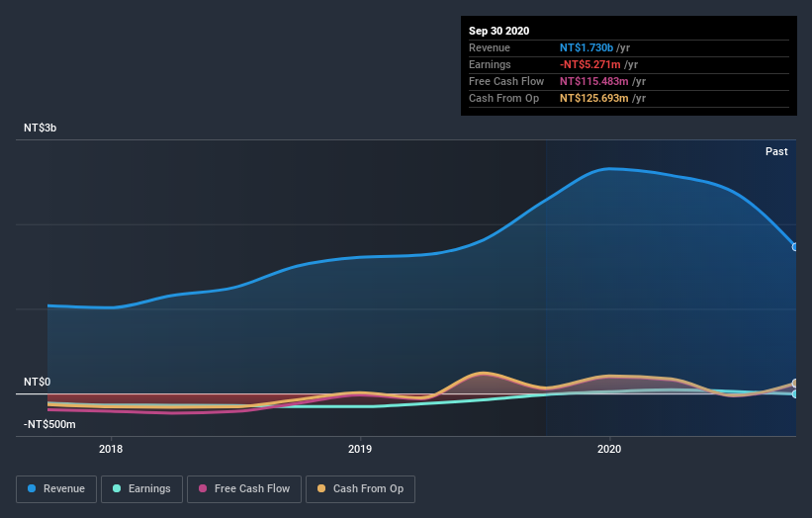Click the Earnings row label in tooltip
This screenshot has height=518, width=812.
[490, 64]
